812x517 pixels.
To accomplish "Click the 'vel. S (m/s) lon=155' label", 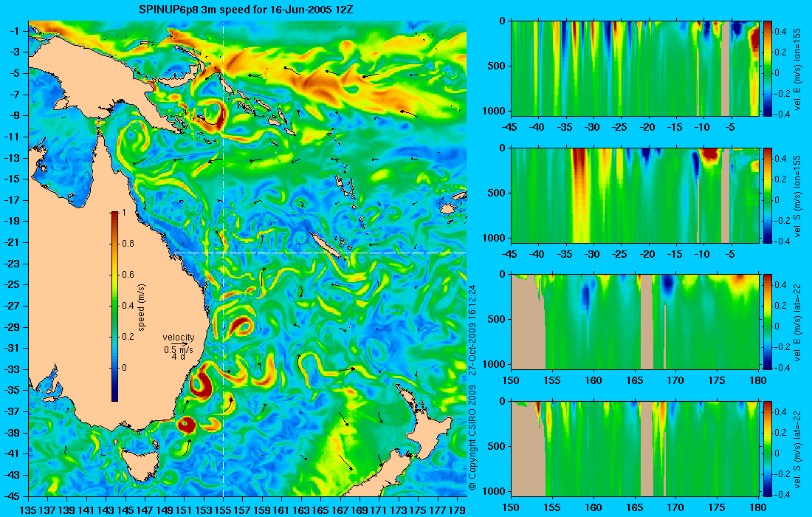I will 797,196.
